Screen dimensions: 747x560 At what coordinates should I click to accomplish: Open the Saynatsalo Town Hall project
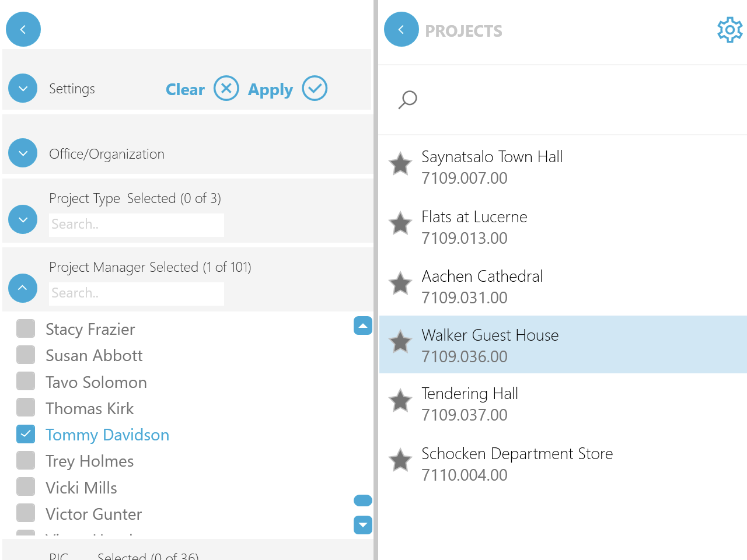click(x=563, y=167)
